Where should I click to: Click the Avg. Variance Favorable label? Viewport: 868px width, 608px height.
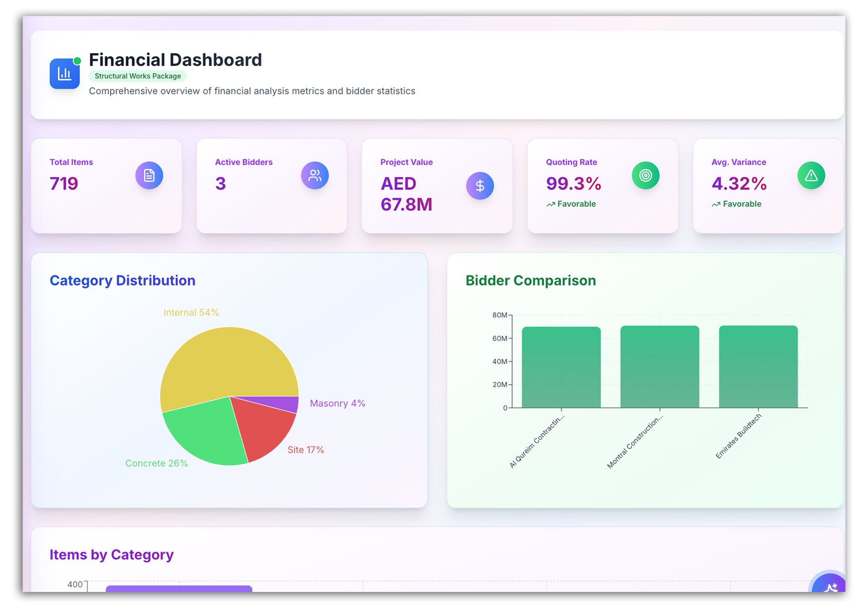point(742,204)
